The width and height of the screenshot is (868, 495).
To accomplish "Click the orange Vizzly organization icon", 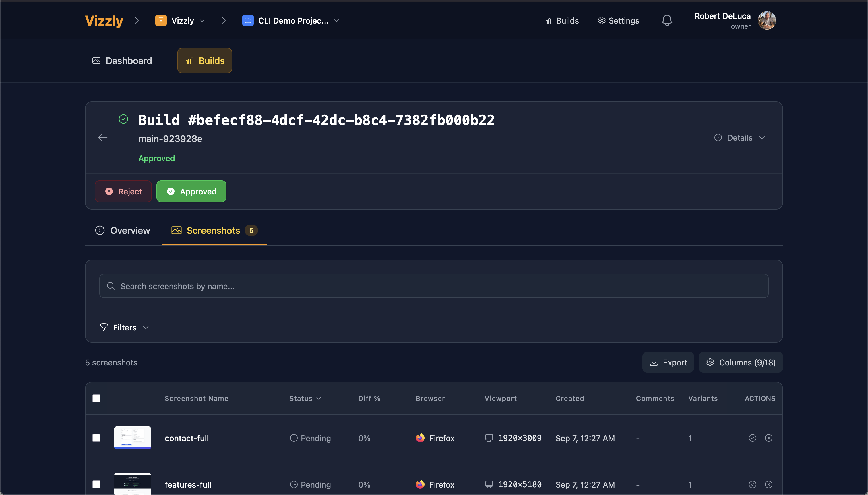I will pos(161,20).
